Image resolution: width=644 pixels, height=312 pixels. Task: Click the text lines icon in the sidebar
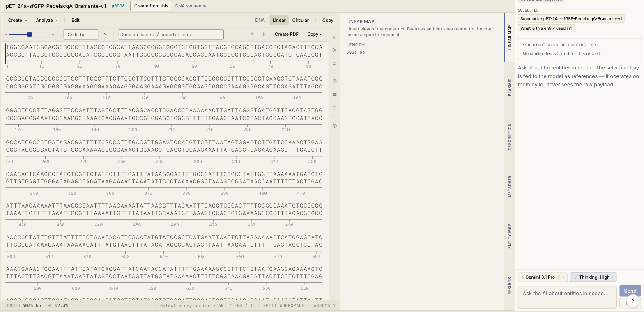334,95
